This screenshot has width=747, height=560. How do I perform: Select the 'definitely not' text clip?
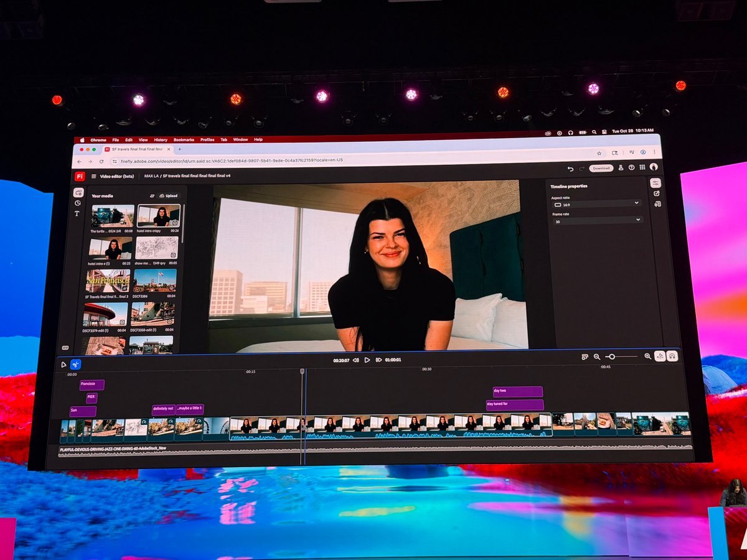tap(163, 409)
